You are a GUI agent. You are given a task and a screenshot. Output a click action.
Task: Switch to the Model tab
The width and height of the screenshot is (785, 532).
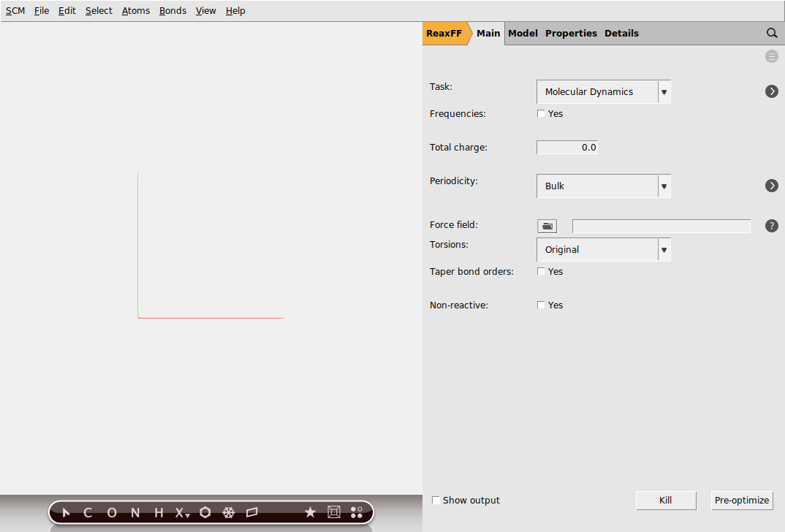523,33
